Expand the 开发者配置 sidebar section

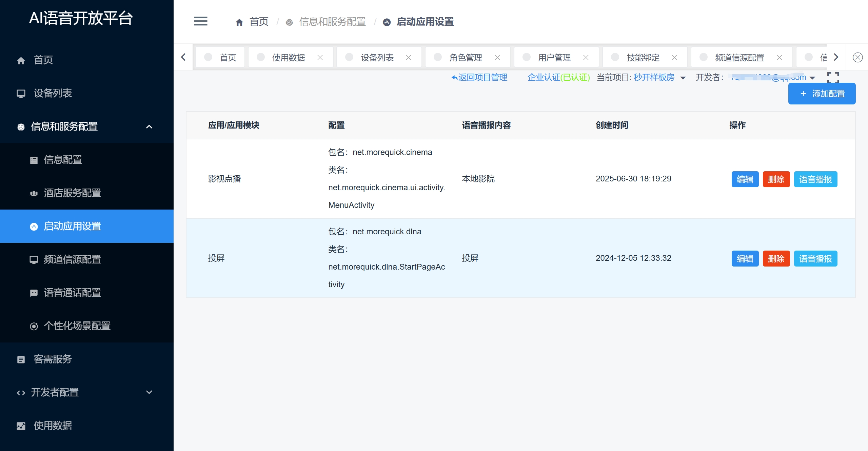point(149,392)
